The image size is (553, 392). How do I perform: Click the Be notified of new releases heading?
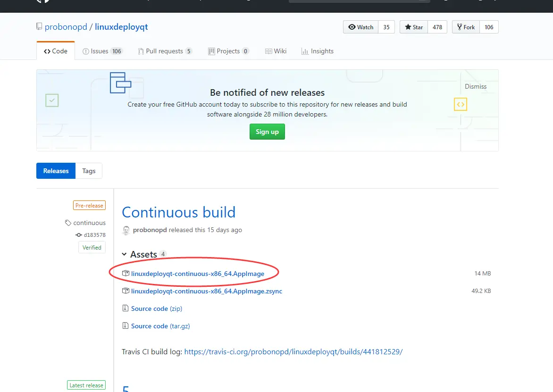click(x=268, y=92)
